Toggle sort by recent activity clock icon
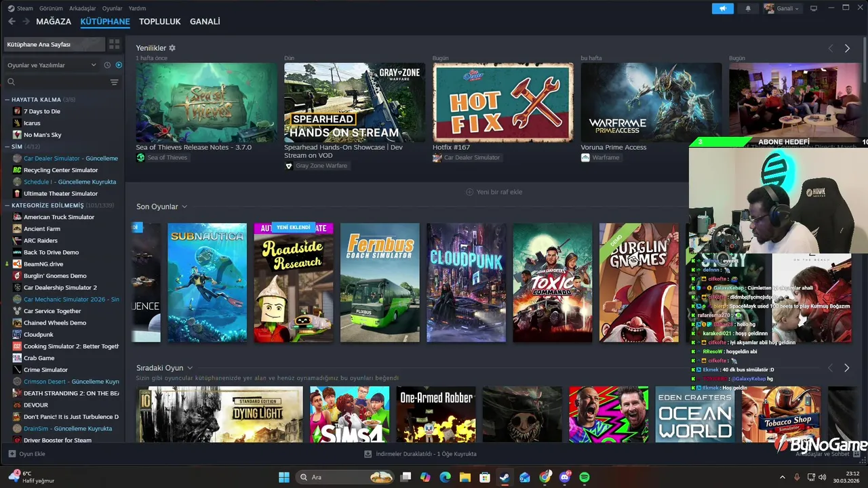 click(107, 65)
